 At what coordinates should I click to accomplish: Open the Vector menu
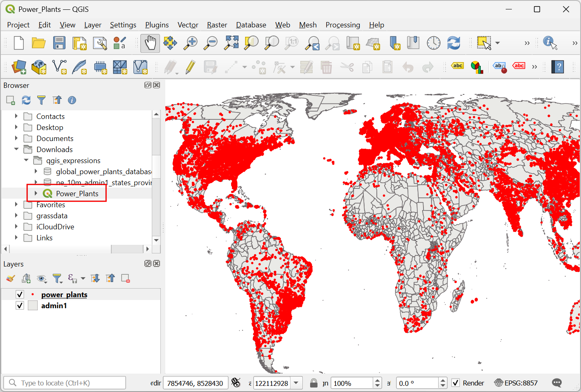click(188, 25)
